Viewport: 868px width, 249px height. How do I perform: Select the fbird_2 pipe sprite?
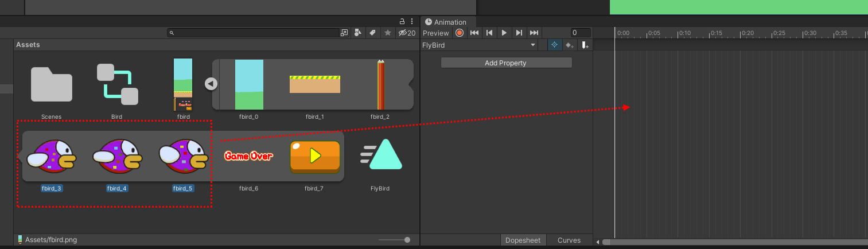point(380,84)
